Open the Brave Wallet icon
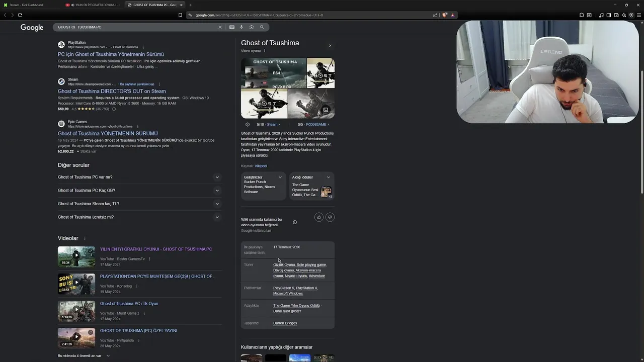This screenshot has height=362, width=644. [x=616, y=15]
